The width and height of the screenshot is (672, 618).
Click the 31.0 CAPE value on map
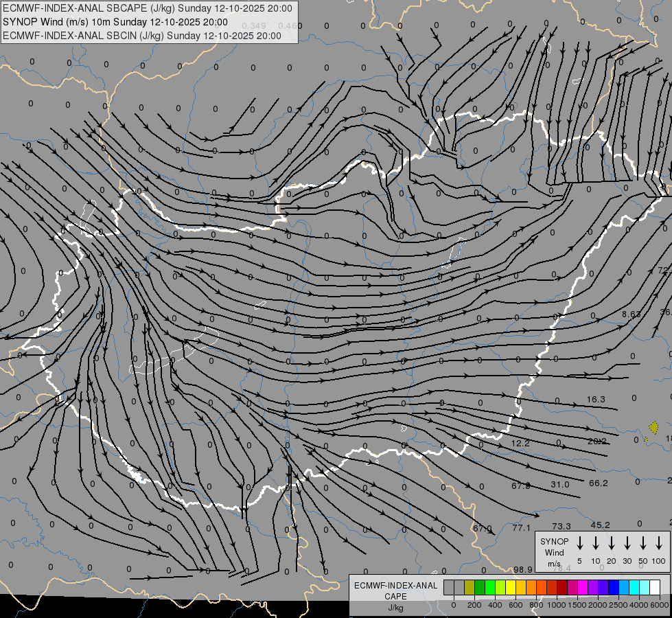[559, 485]
